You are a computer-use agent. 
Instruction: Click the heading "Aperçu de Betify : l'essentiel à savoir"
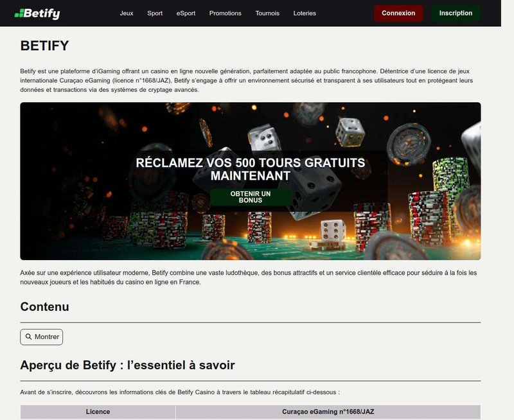pyautogui.click(x=127, y=365)
